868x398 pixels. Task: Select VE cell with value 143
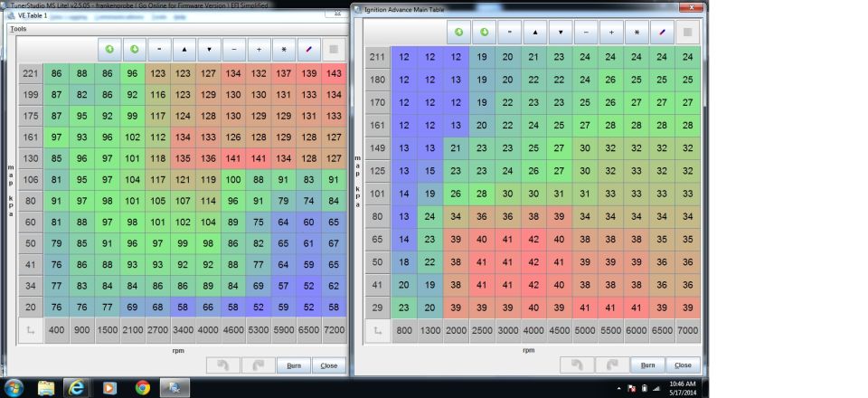pyautogui.click(x=334, y=73)
